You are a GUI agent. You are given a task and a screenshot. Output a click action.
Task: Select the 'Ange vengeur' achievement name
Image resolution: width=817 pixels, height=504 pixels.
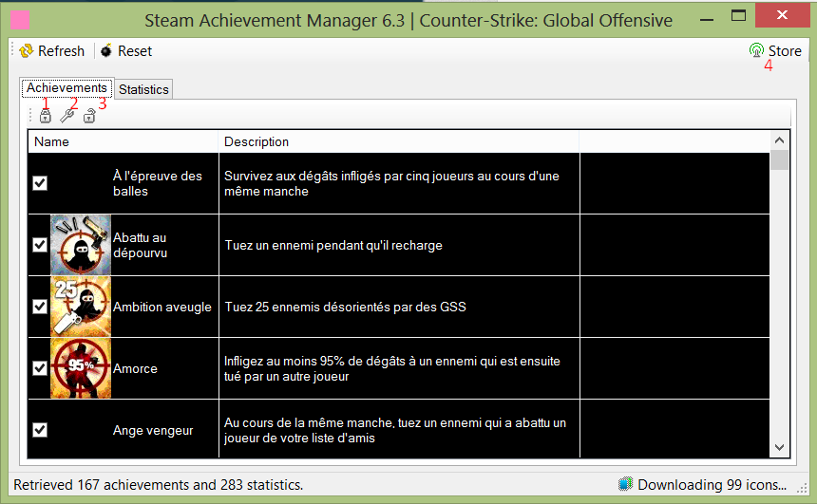[153, 431]
